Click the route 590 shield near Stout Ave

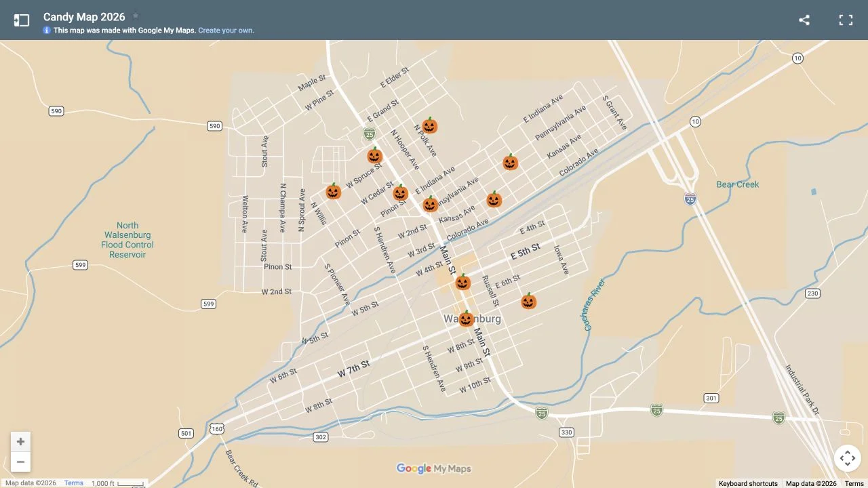[x=215, y=126]
